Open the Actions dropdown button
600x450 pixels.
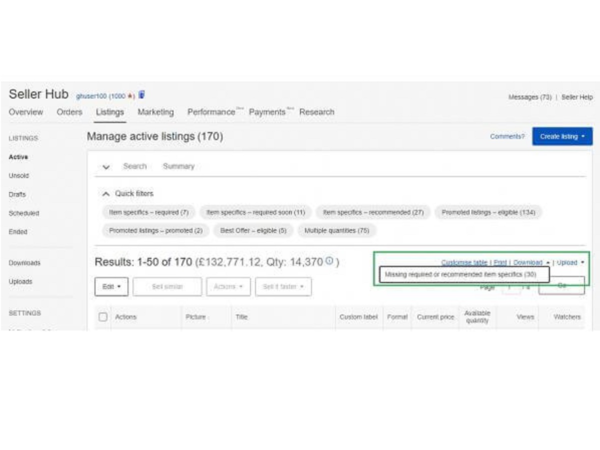[x=228, y=287]
